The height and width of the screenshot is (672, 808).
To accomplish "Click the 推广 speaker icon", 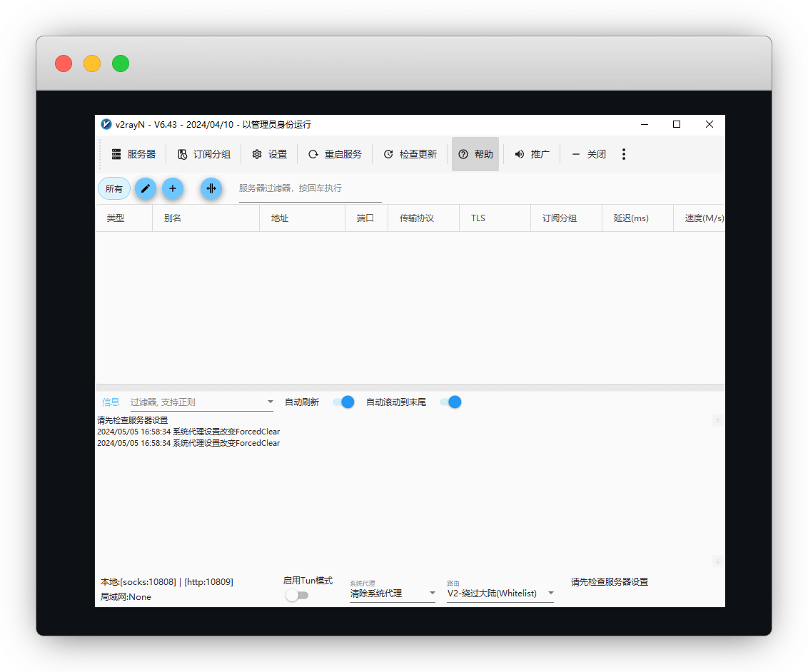I will tap(520, 154).
